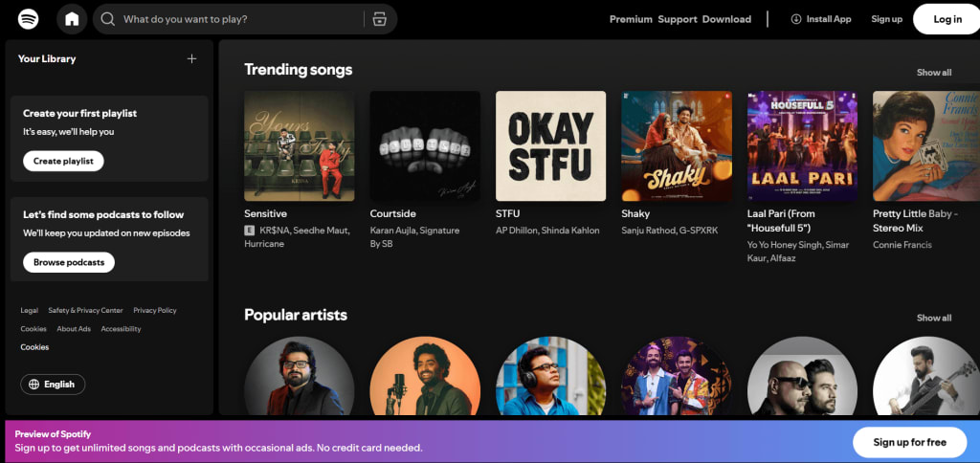Click artist name AP Dhillon
Viewport: 980px width, 463px height.
518,231
